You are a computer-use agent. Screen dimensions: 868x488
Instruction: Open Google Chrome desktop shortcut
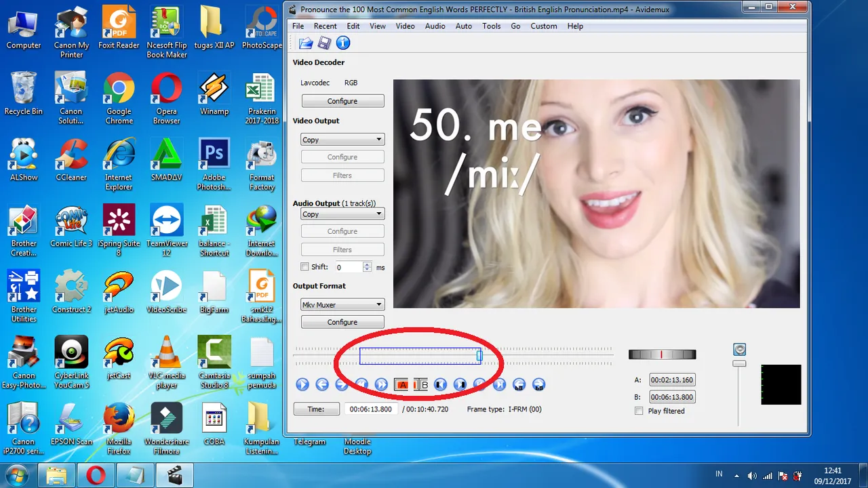point(119,99)
